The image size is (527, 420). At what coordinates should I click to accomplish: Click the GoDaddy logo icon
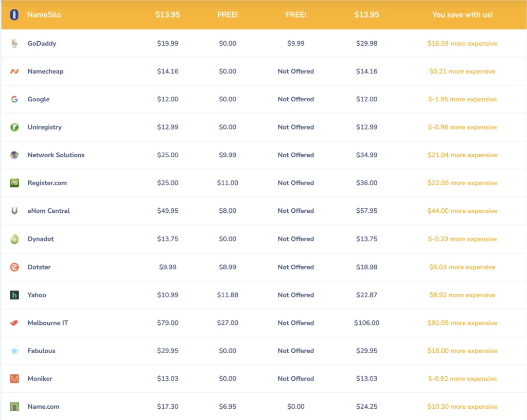click(14, 43)
